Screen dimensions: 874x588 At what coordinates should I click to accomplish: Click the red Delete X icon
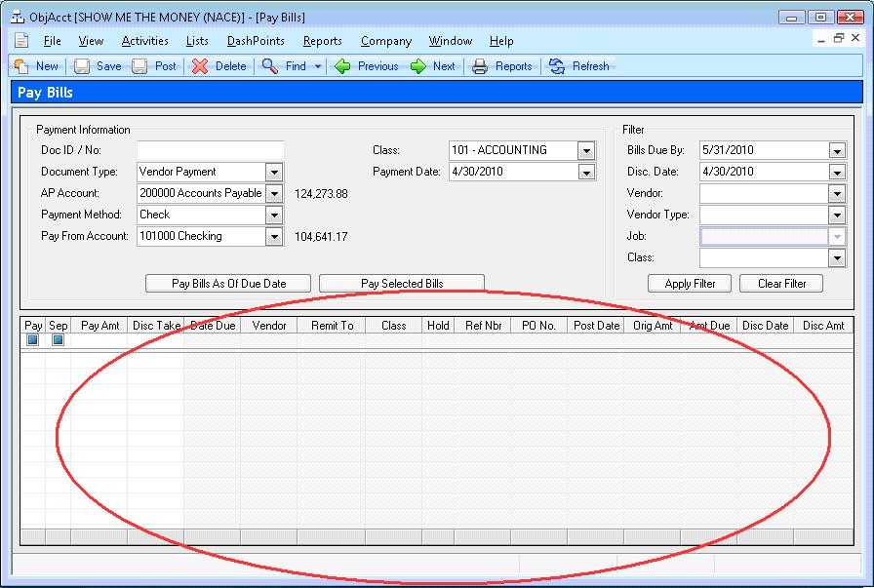point(200,66)
